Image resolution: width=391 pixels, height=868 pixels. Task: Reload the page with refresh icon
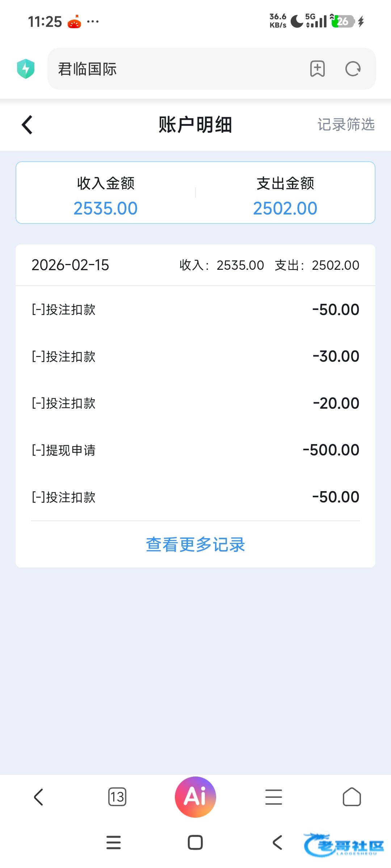coord(353,69)
